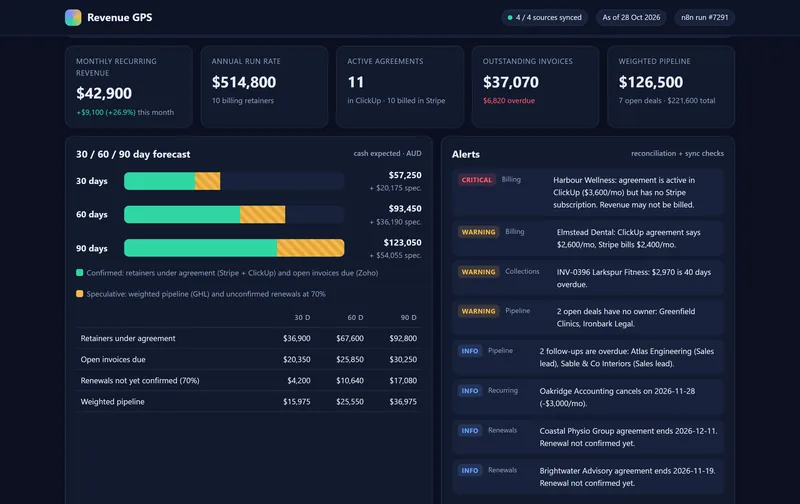Click the Collections category label
Viewport: 800px width, 504px height.
point(522,271)
